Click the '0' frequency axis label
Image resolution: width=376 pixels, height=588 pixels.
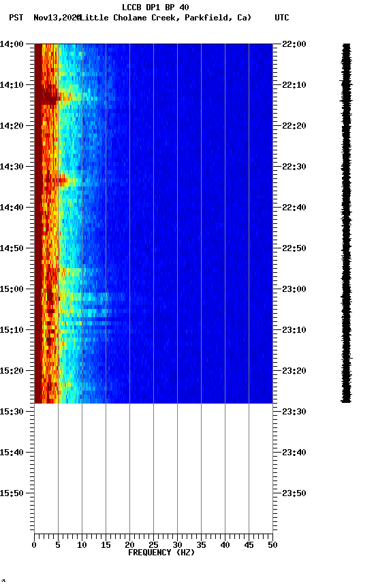(34, 545)
